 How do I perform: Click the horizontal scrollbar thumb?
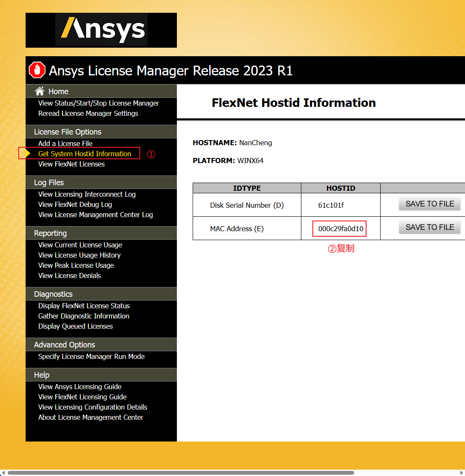pyautogui.click(x=181, y=473)
